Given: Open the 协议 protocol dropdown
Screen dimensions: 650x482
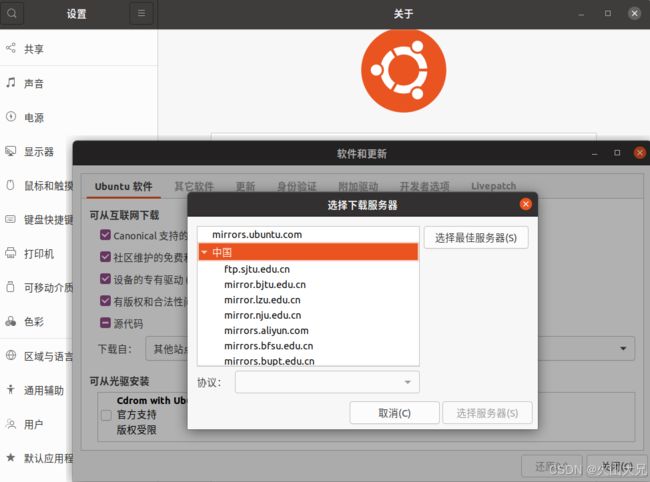Looking at the screenshot, I should click(327, 382).
